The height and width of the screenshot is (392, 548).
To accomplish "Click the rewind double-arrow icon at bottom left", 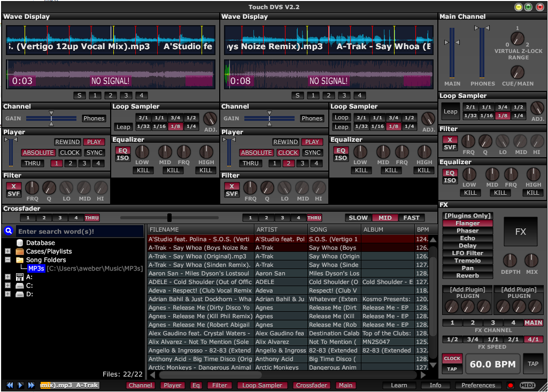I will click(10, 385).
